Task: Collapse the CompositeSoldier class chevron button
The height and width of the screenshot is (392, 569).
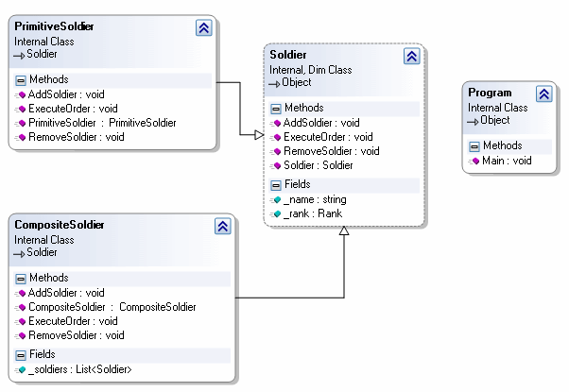Action: coord(221,226)
